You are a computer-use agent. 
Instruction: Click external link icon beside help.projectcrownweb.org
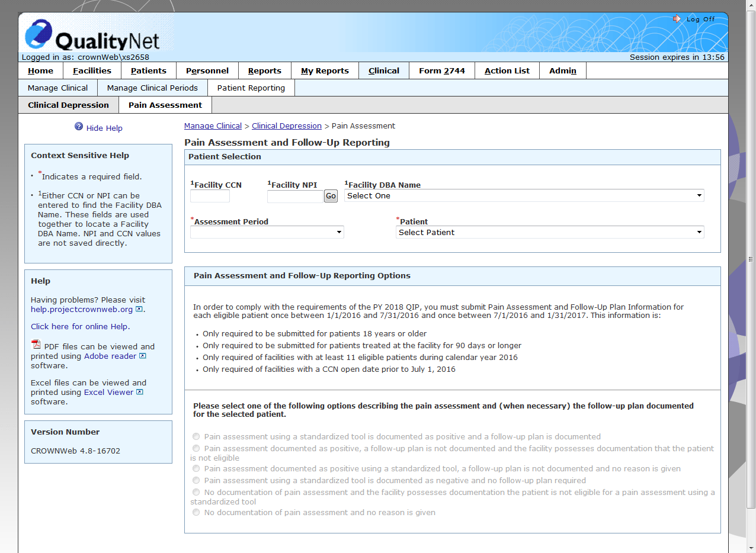point(139,309)
